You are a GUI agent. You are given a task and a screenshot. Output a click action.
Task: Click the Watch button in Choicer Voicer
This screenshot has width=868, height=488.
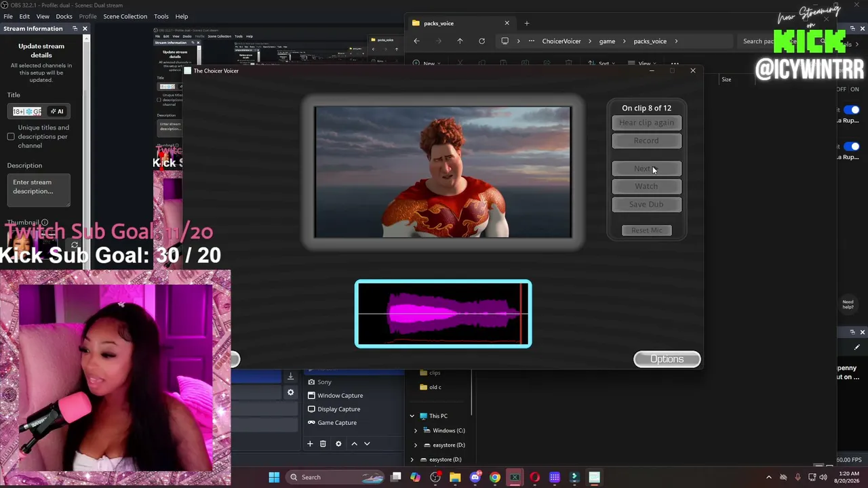coord(646,186)
